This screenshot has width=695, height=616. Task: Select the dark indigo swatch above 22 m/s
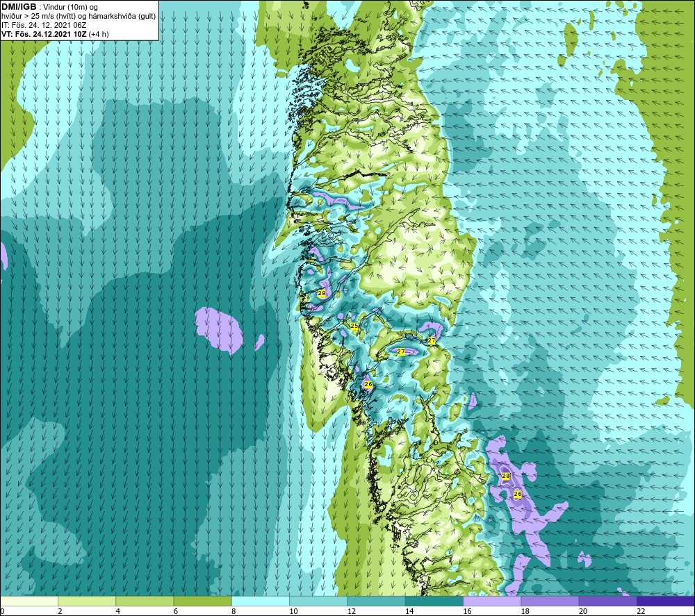[666, 601]
